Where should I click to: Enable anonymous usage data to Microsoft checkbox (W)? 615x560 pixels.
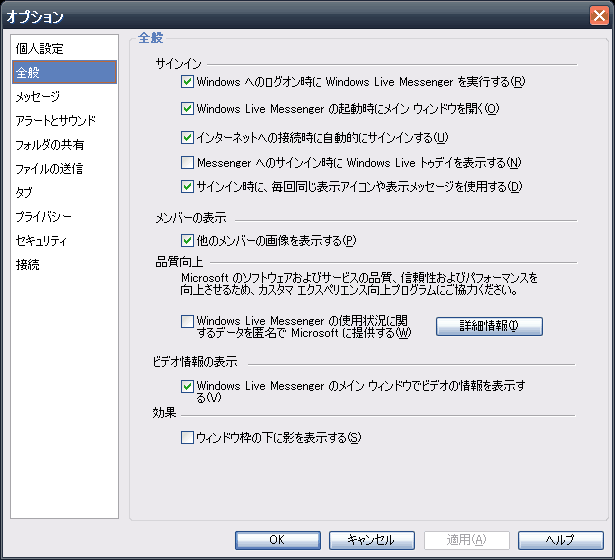[x=187, y=321]
